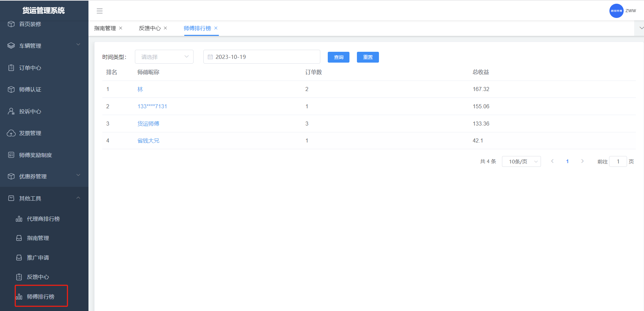
Task: Click the 查询 button
Action: click(x=338, y=57)
